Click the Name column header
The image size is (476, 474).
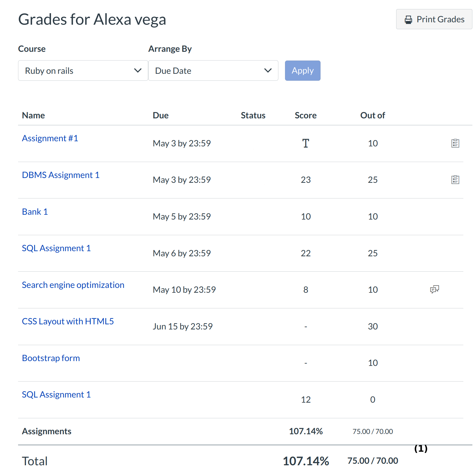click(x=33, y=115)
